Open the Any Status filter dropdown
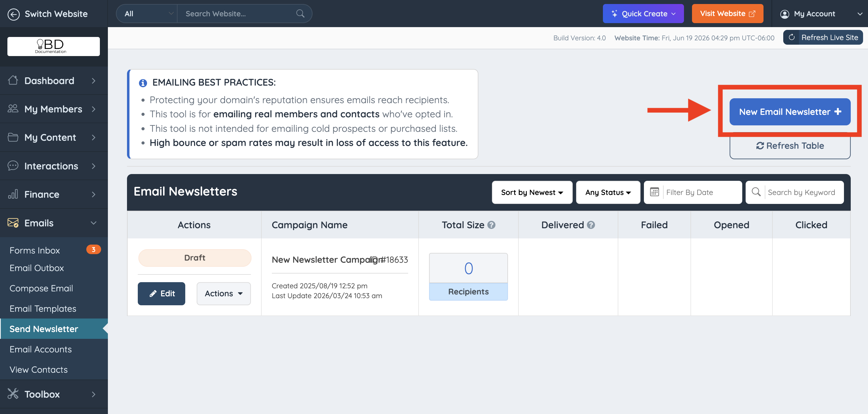 pos(608,192)
